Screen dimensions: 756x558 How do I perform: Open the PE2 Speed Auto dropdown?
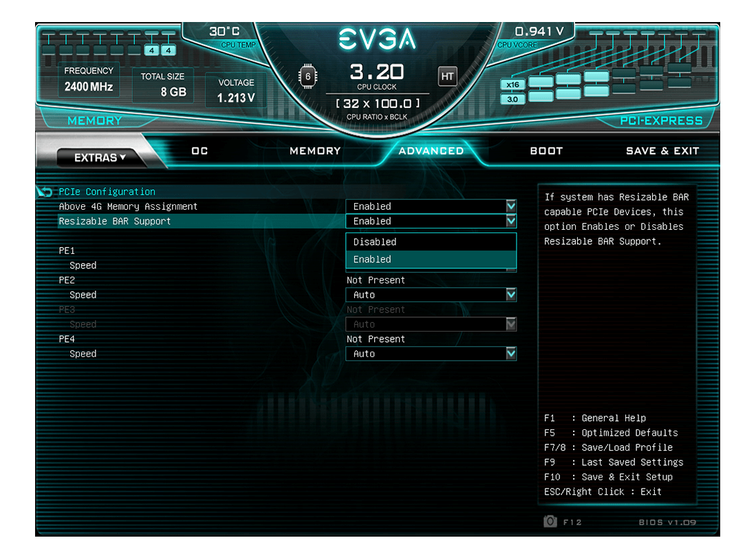tap(431, 294)
